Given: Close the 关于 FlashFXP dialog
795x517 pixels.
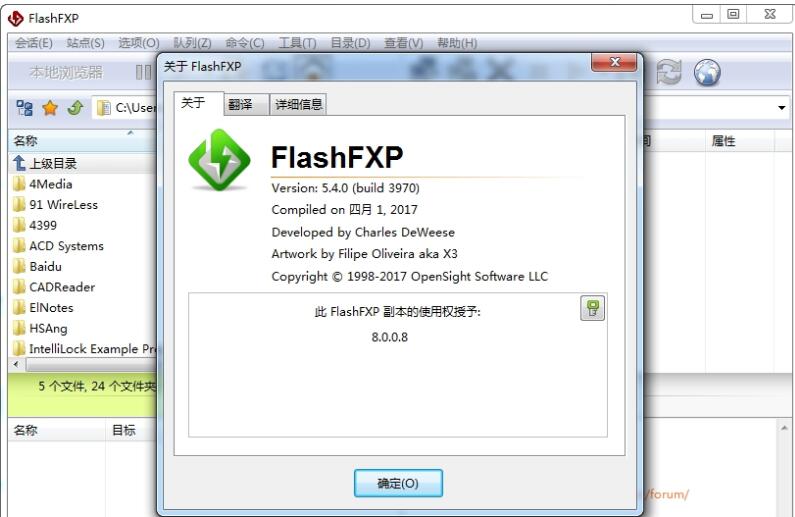Looking at the screenshot, I should click(x=615, y=62).
